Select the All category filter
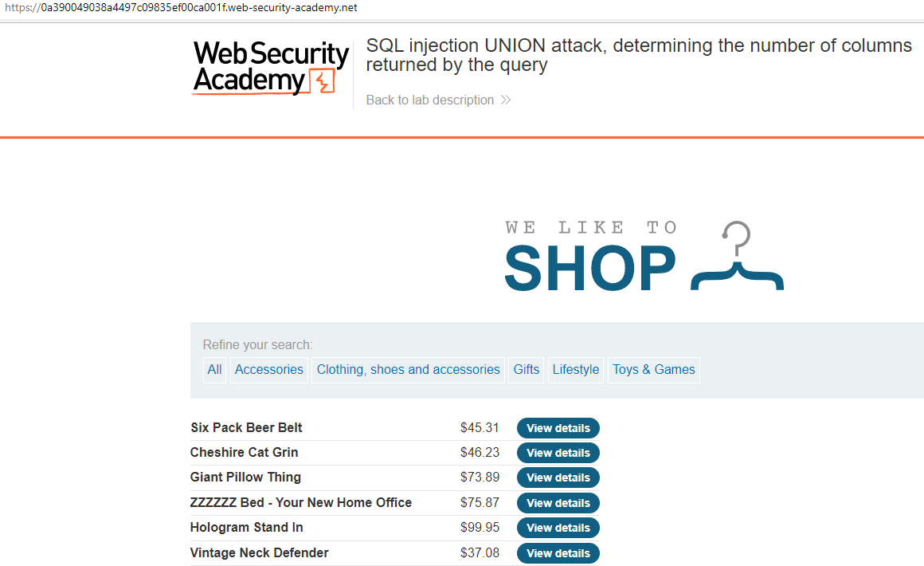This screenshot has width=924, height=566. tap(214, 370)
